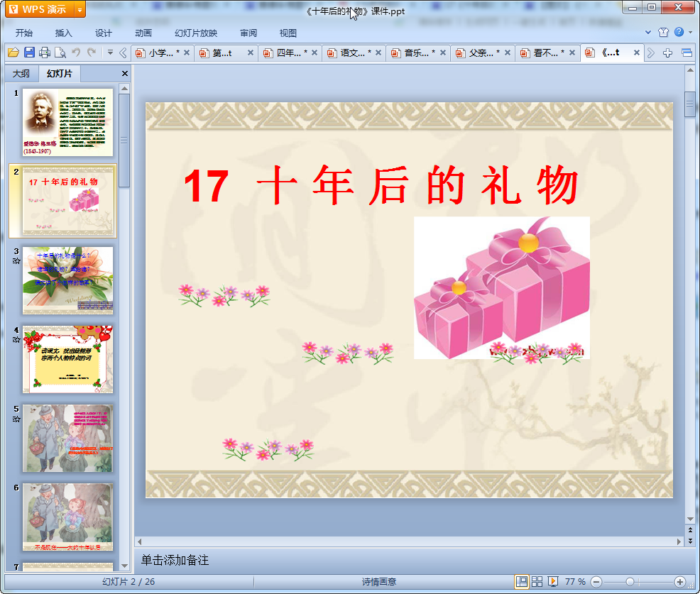This screenshot has width=700, height=594.
Task: Click the blue Help question mark icon
Action: point(679,32)
